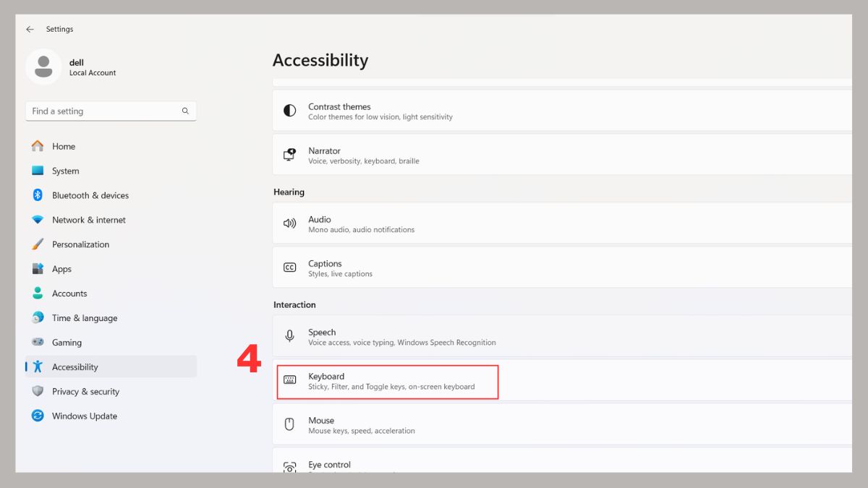Screen dimensions: 868x488
Task: Click the back arrow icon
Action: pyautogui.click(x=30, y=29)
